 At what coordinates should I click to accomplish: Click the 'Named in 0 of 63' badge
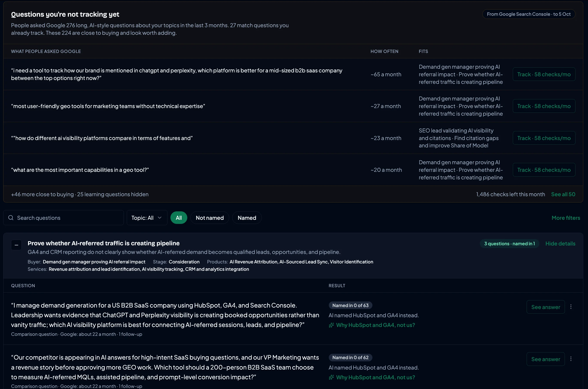[350, 305]
